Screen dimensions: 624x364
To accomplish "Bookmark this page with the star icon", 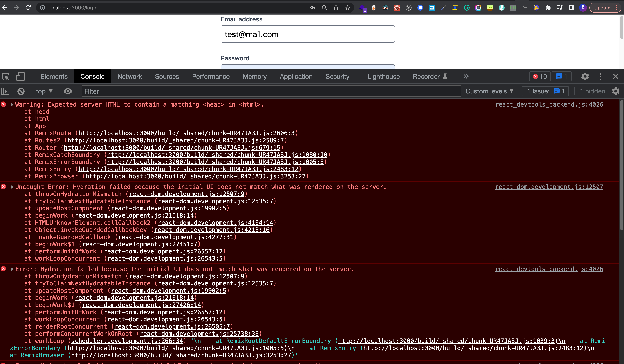I will (x=347, y=8).
